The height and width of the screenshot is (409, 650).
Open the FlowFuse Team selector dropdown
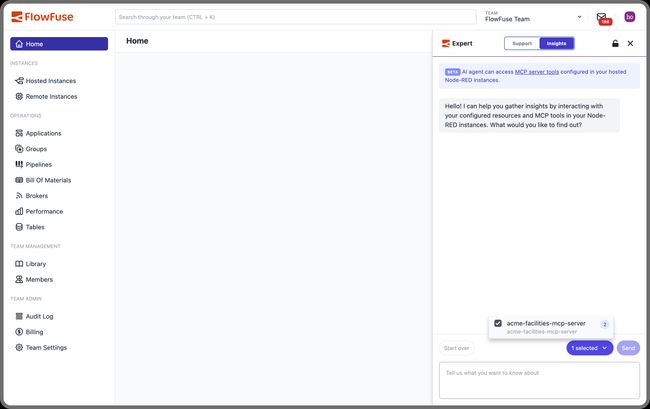click(x=534, y=17)
